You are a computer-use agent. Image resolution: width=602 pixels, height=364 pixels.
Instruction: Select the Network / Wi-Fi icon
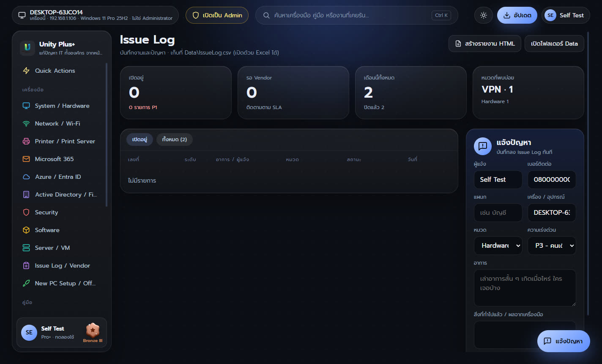point(26,123)
